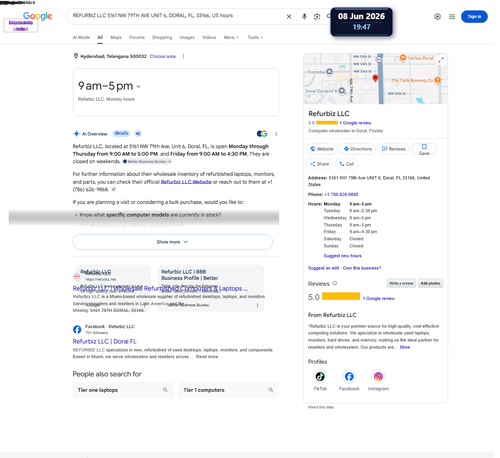This screenshot has height=458, width=500.
Task: Click the Google logo
Action: (37, 16)
